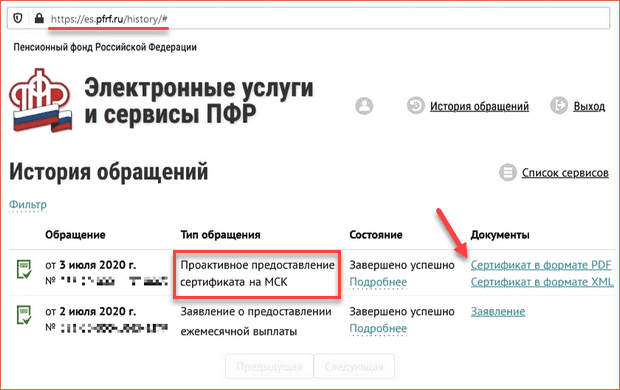
Task: Click the history clock icon
Action: [x=416, y=106]
